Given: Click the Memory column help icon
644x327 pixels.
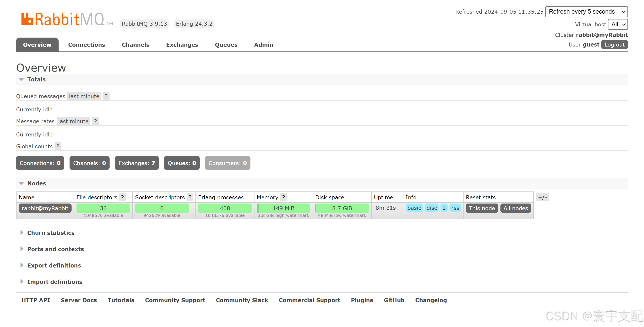Looking at the screenshot, I should tap(284, 197).
